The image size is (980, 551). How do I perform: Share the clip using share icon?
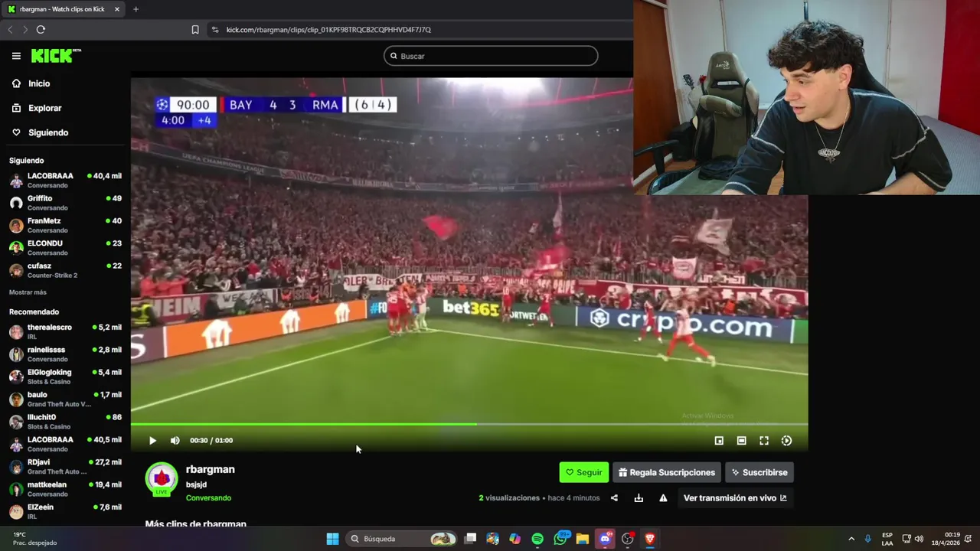[x=614, y=498]
